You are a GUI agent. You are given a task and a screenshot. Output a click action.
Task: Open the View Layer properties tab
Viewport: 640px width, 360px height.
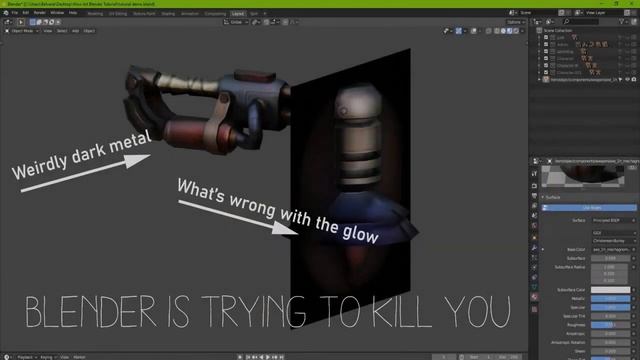[534, 206]
